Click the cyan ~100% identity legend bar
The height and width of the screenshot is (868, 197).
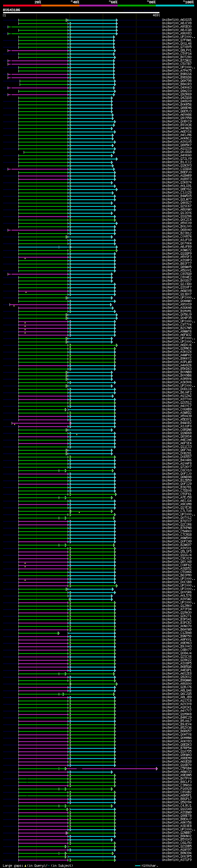[175, 6]
